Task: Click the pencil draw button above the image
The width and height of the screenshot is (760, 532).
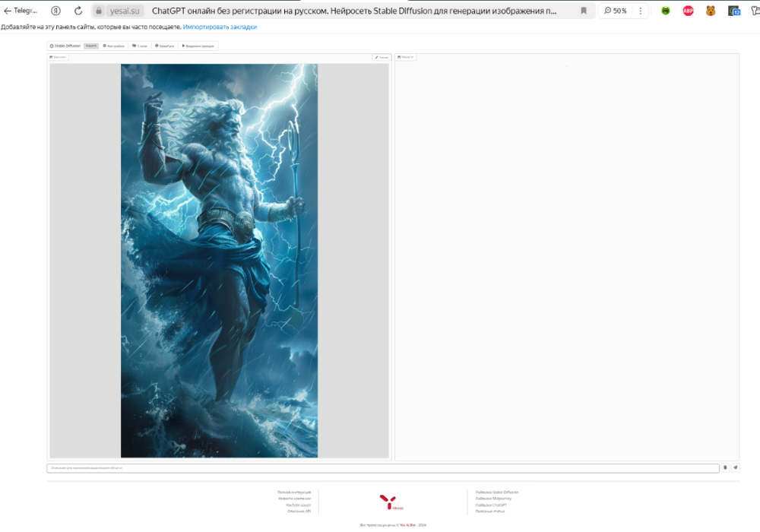Action: [381, 57]
